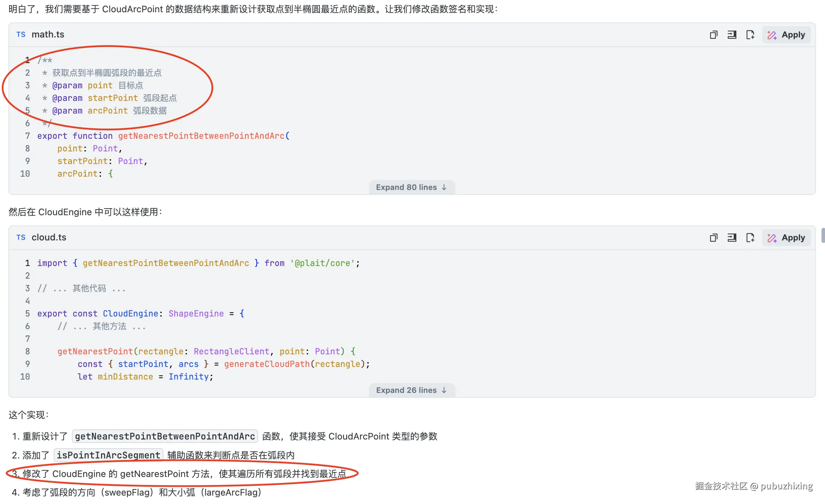Open the cloud.ts file name link
825x504 pixels.
click(49, 237)
